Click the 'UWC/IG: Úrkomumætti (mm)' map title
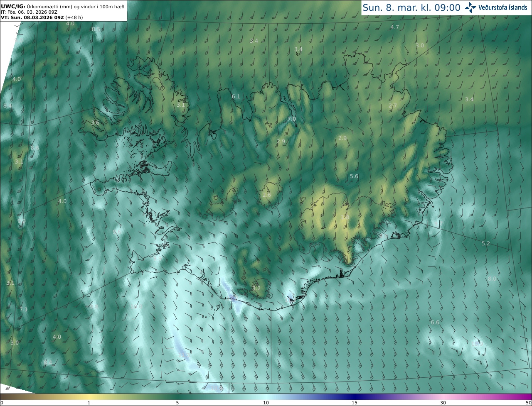 [x=62, y=6]
